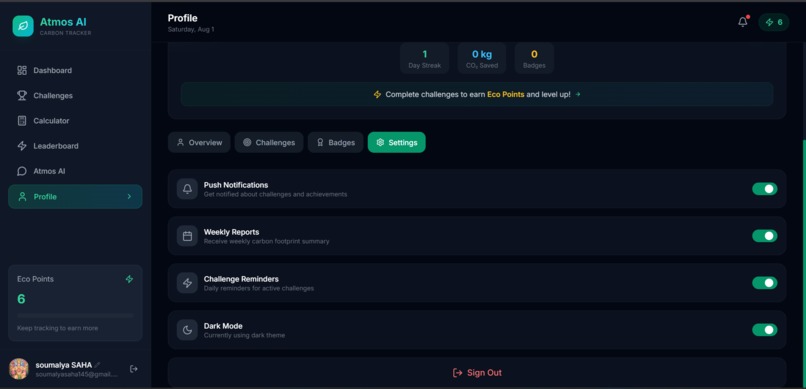Click the 'Saturday, Aug 1' date text
Image resolution: width=806 pixels, height=389 pixels.
point(191,29)
